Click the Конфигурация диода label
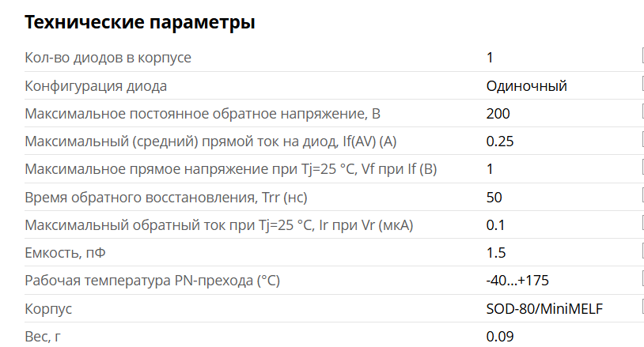 click(96, 86)
